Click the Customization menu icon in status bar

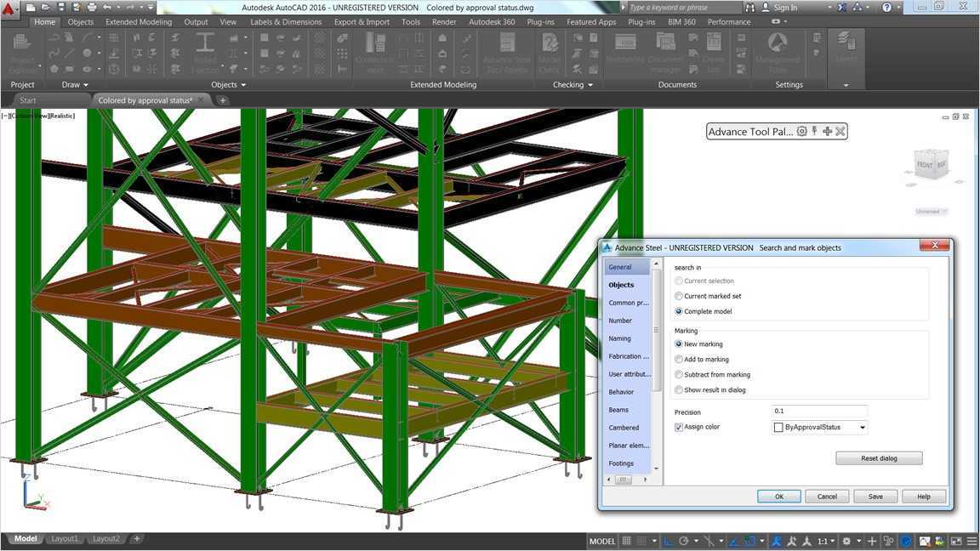[971, 541]
